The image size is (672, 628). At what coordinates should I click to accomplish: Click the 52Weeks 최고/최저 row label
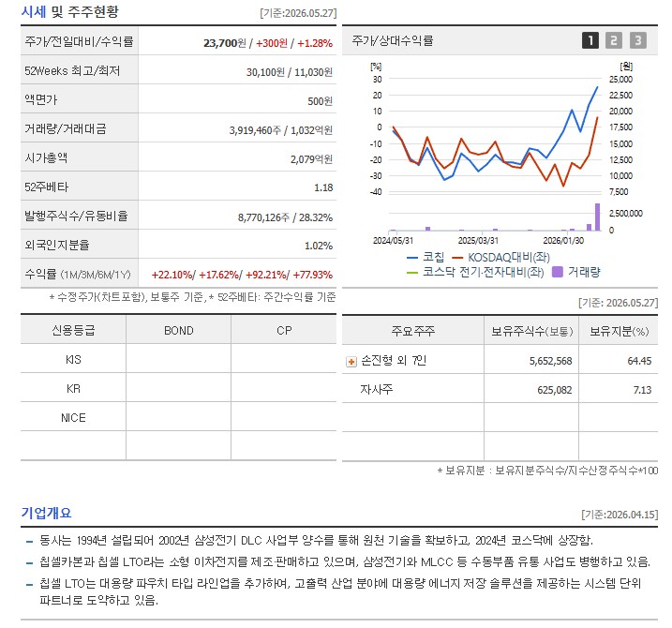[x=72, y=70]
